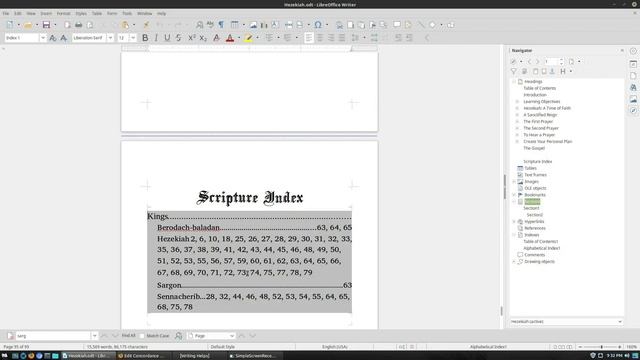Click the Navigator Heading Levels Shown icon

pyautogui.click(x=563, y=71)
